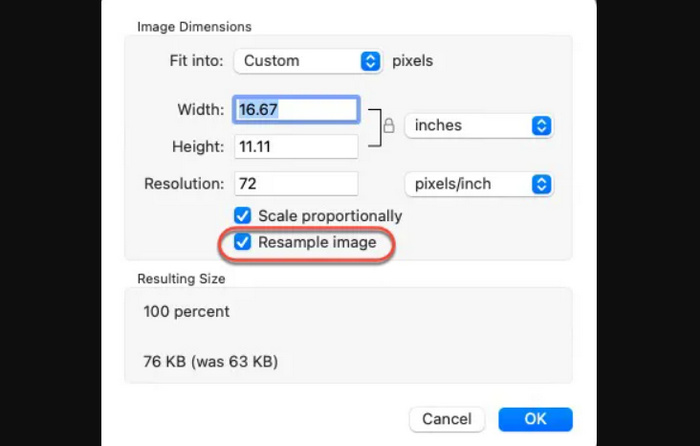Image resolution: width=700 pixels, height=446 pixels.
Task: Open the pixels/inch resolution units dropdown
Action: pyautogui.click(x=479, y=184)
